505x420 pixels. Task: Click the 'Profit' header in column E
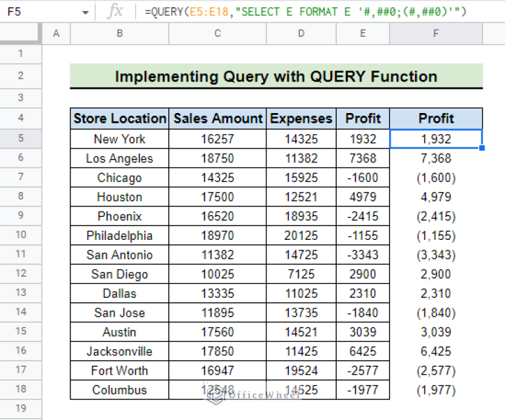click(x=363, y=118)
